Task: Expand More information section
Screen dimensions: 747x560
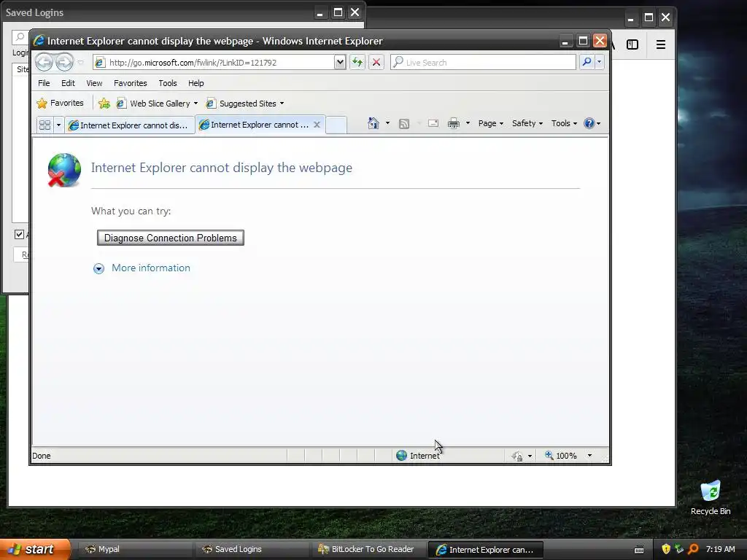Action: pos(142,268)
